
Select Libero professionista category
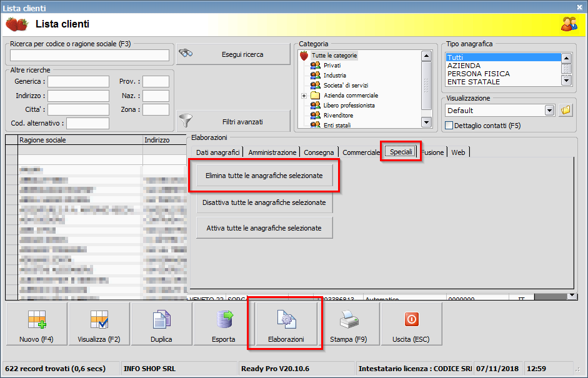pos(349,106)
